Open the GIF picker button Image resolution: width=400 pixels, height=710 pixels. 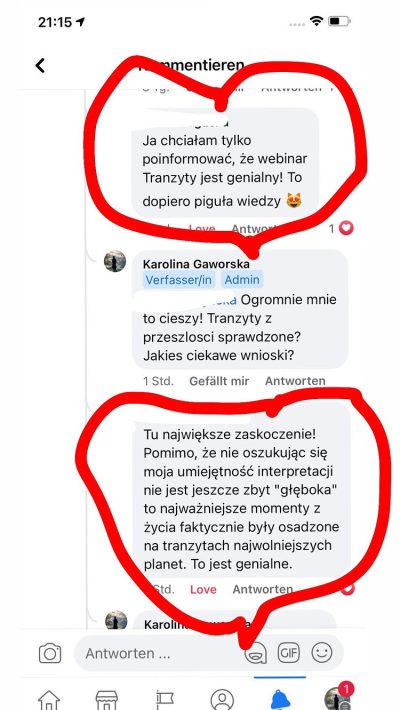[x=289, y=653]
